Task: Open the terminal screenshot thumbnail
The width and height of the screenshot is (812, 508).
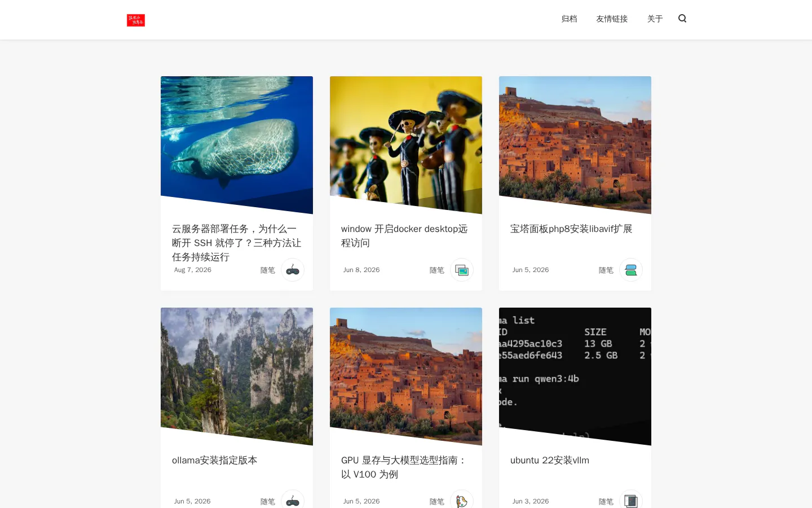Action: tap(575, 376)
